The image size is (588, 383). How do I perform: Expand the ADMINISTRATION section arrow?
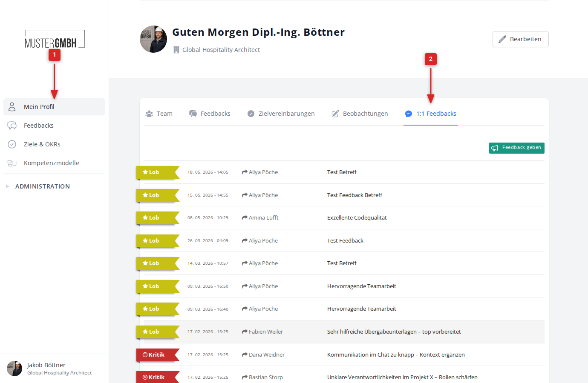(x=7, y=186)
